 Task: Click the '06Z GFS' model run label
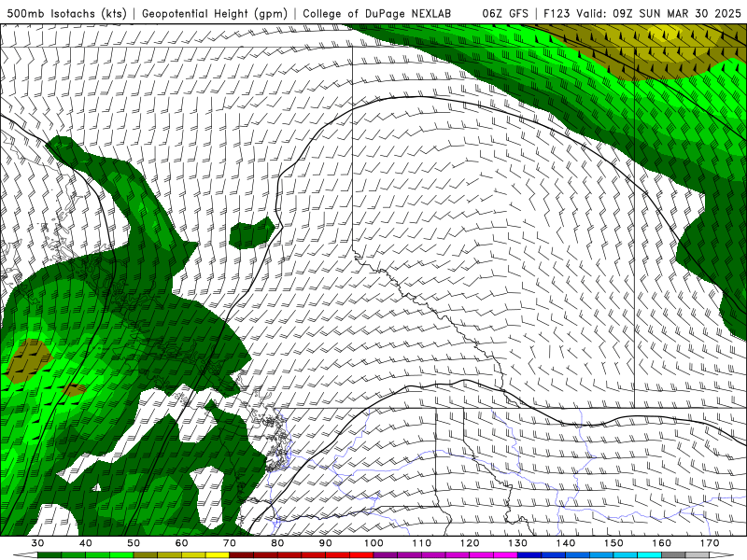click(505, 13)
